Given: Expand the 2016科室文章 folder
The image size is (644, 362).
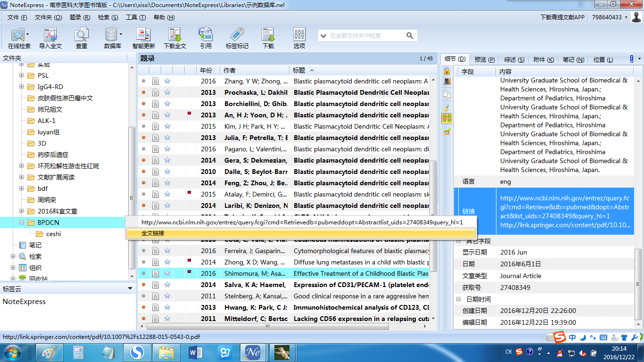Looking at the screenshot, I should (21, 211).
